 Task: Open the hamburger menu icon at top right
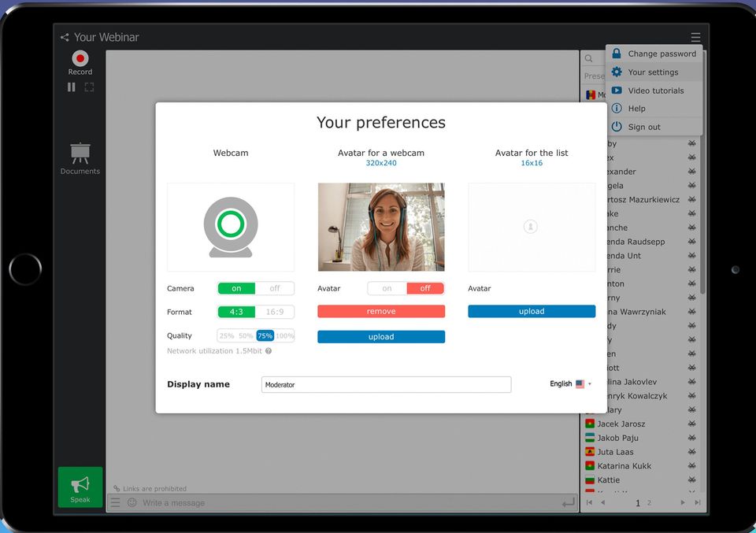click(695, 37)
